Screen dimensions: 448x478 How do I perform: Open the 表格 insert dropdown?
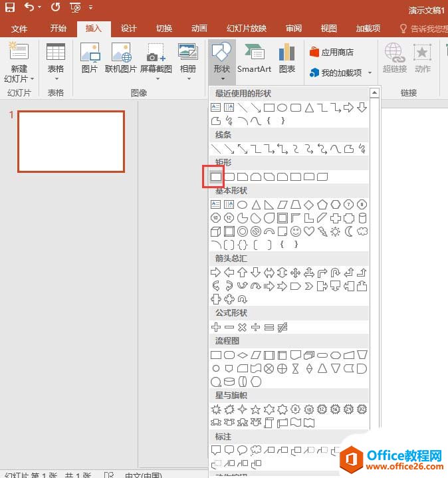[x=56, y=62]
